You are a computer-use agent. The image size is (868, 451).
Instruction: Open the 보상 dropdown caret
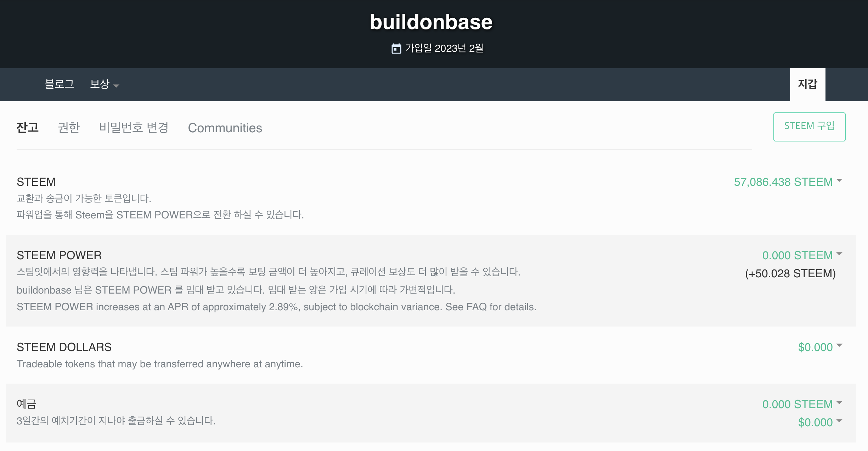(116, 86)
